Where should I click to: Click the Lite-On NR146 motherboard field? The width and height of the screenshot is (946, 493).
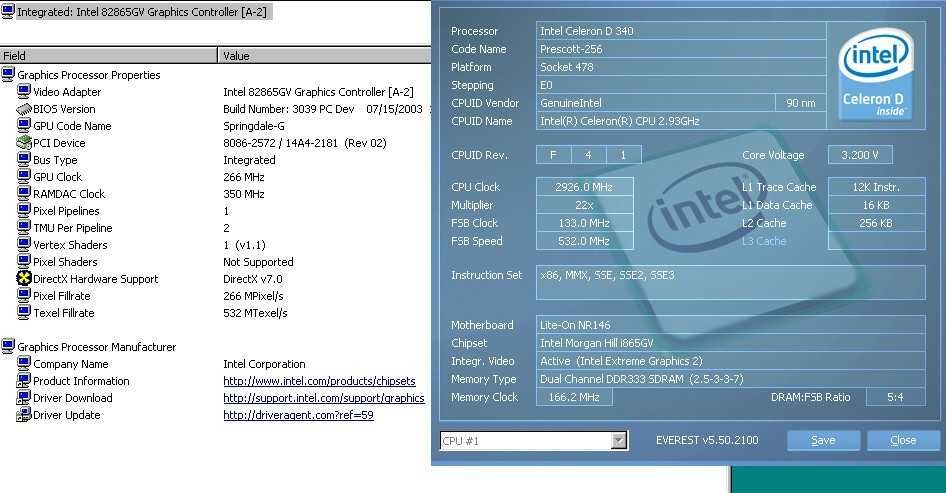click(x=730, y=325)
